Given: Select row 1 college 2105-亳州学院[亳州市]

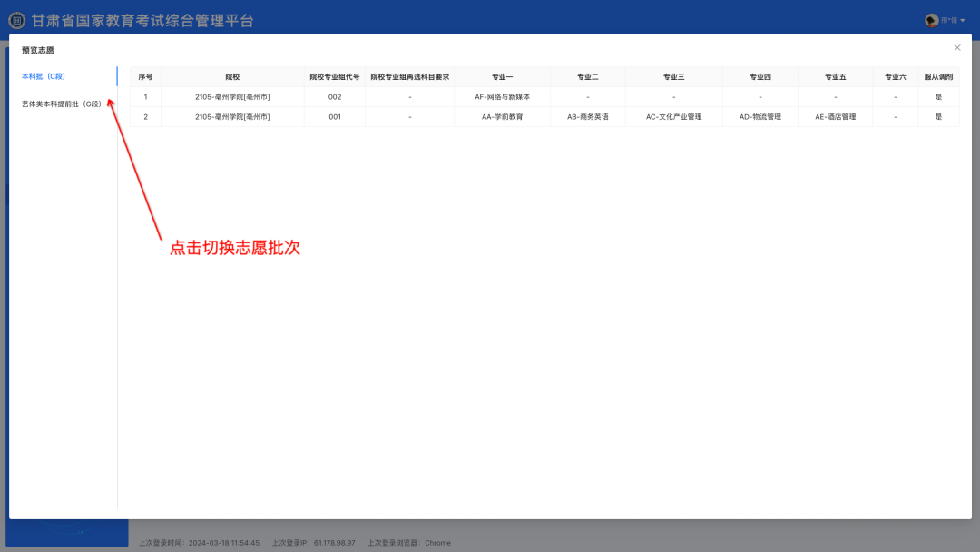Looking at the screenshot, I should coord(232,96).
